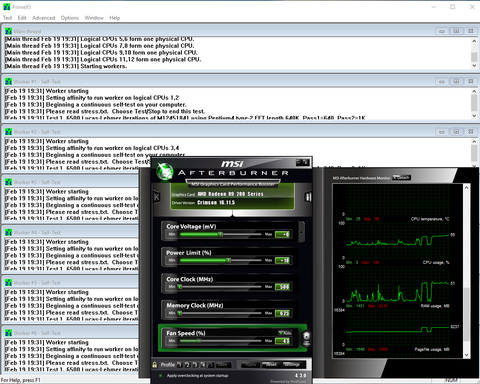
Task: Click the Power Limit (%) slider handle
Action: (228, 260)
